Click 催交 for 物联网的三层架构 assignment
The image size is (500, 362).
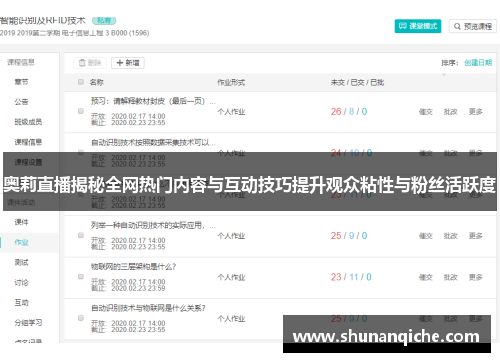click(426, 277)
